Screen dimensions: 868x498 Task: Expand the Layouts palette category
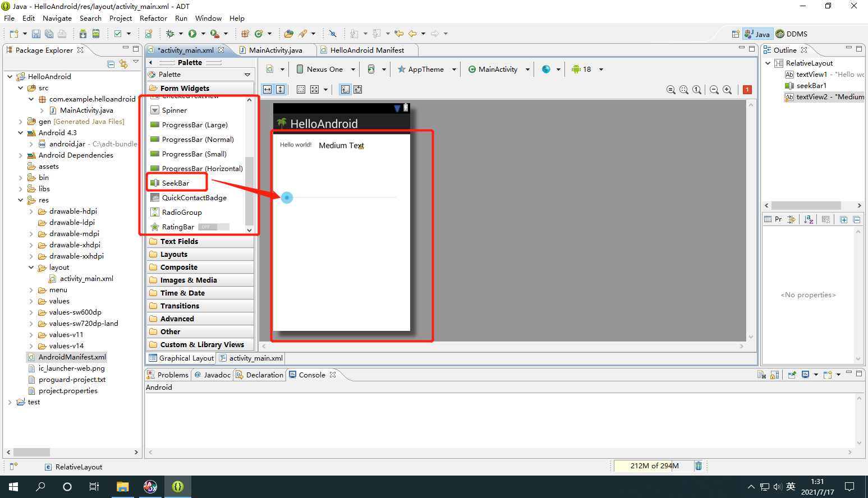click(x=200, y=254)
